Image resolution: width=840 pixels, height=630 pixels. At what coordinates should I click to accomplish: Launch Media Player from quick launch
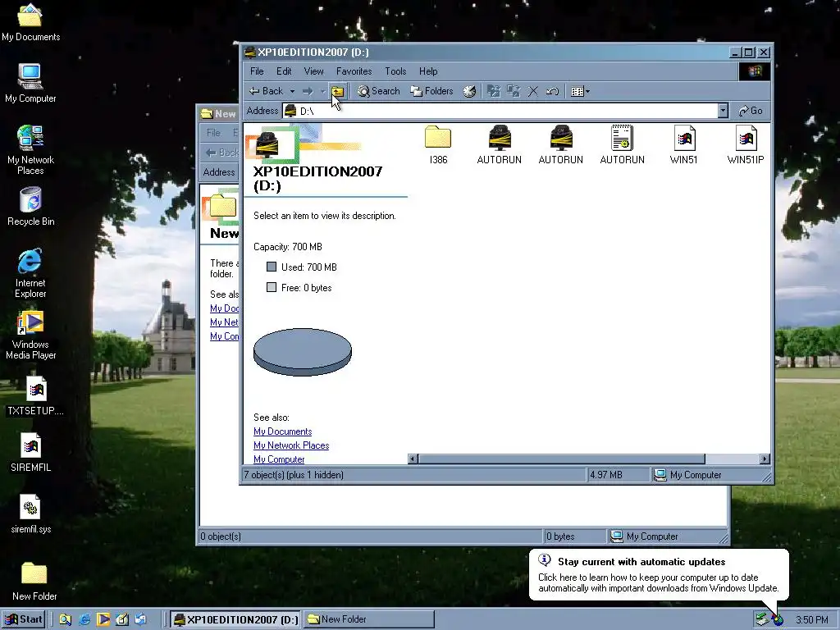(x=103, y=620)
